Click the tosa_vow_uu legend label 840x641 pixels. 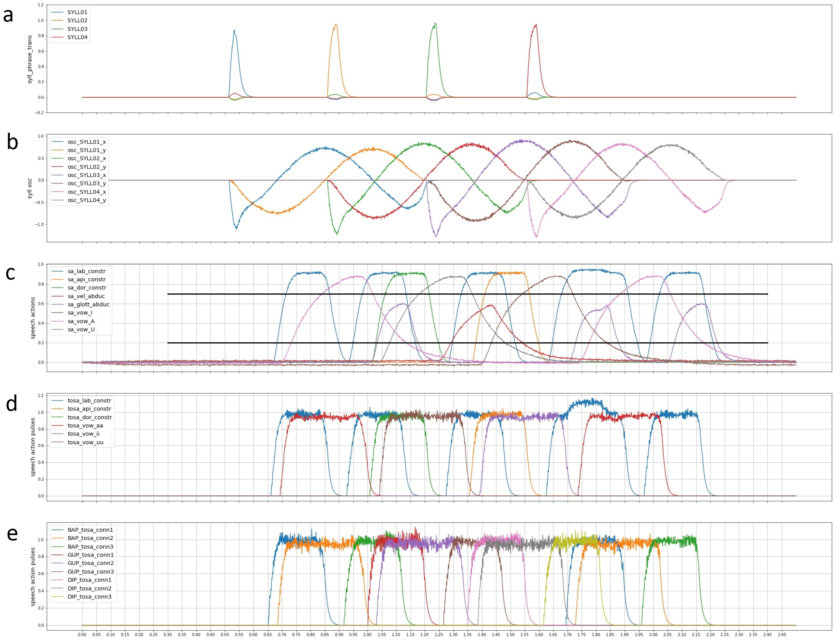coord(85,443)
